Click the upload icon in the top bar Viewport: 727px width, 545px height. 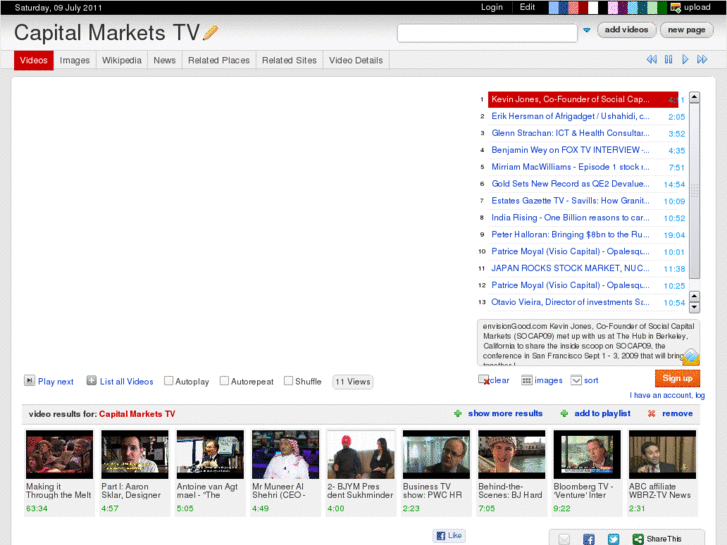pos(676,7)
